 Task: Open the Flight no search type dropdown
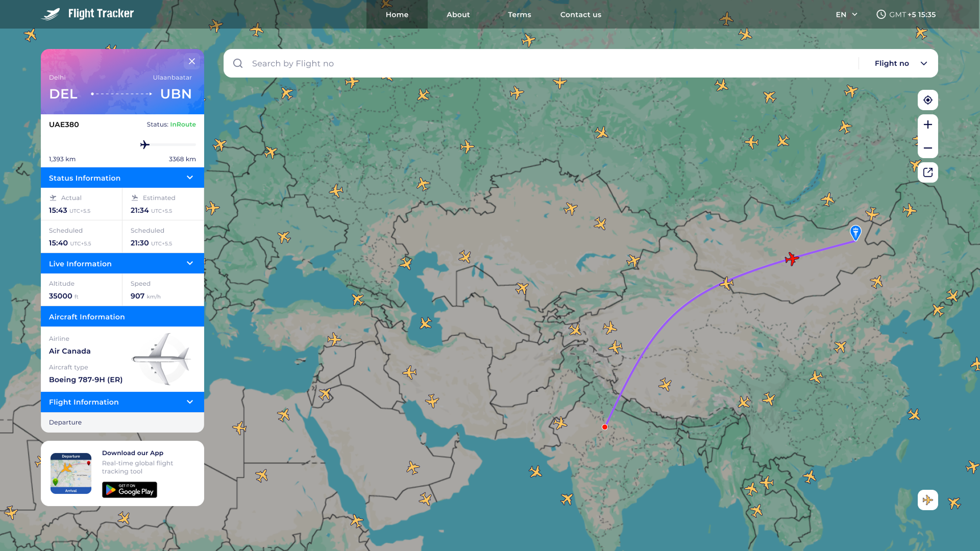900,63
